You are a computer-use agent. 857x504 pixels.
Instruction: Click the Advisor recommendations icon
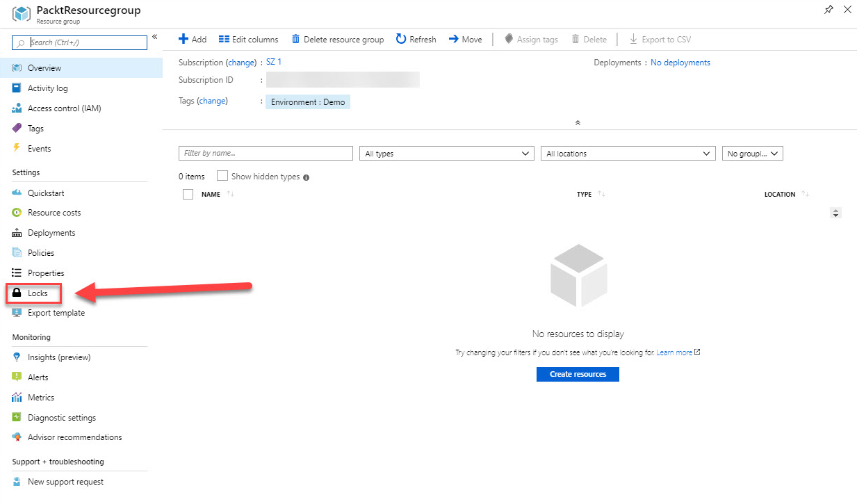point(17,437)
